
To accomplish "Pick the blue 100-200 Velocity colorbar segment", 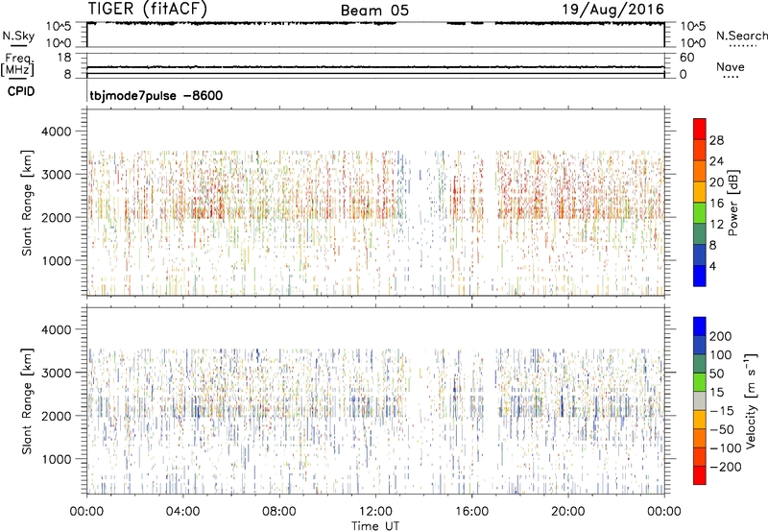I will pyautogui.click(x=700, y=346).
